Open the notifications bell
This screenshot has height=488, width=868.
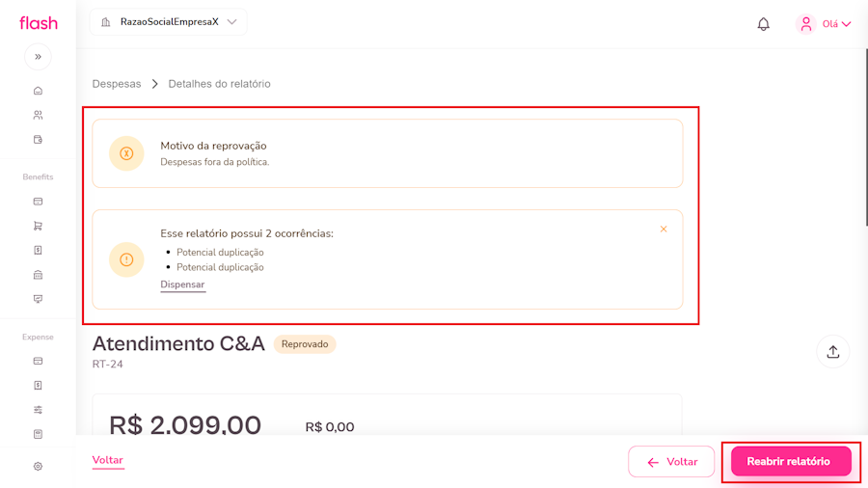(x=764, y=24)
